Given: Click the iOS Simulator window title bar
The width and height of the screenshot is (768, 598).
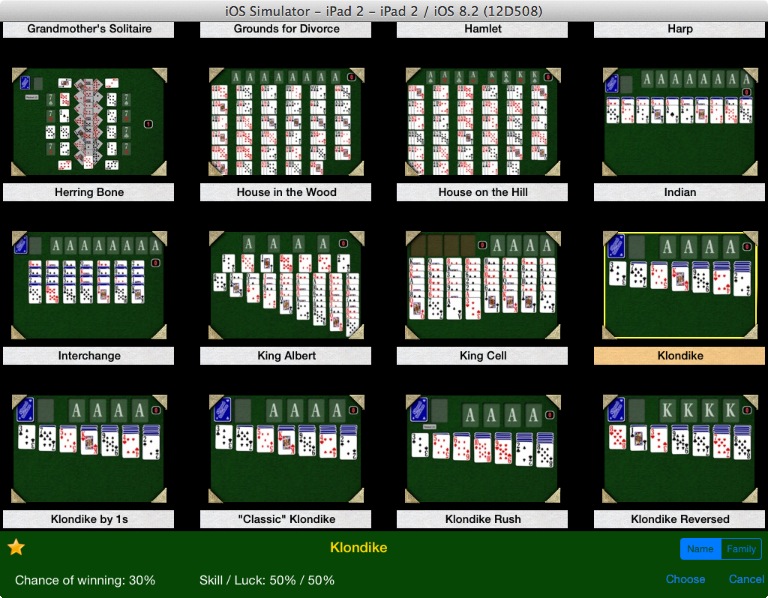Looking at the screenshot, I should 384,11.
